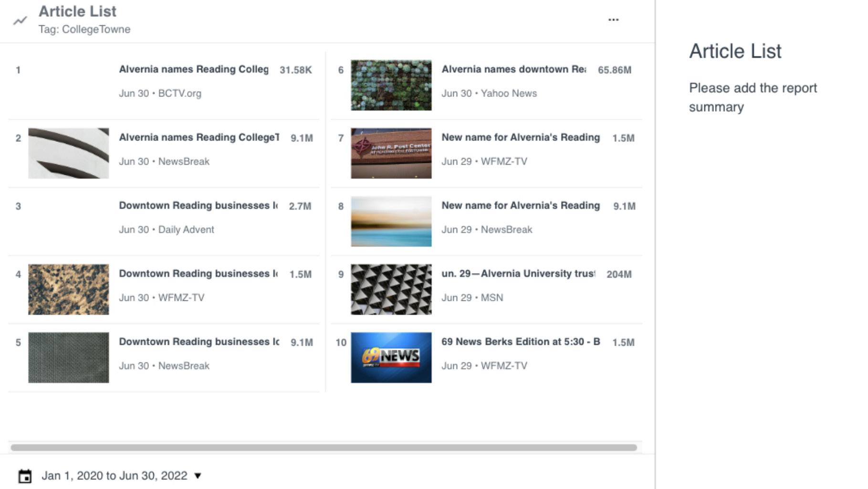Click the widget's 'Article List' header title
The width and height of the screenshot is (868, 489).
[x=77, y=11]
